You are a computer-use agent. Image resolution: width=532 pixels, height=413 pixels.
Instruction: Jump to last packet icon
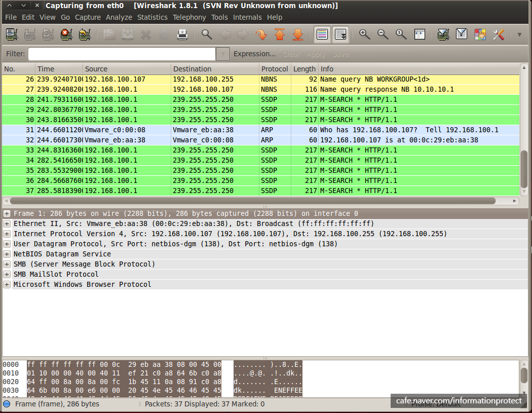point(298,34)
